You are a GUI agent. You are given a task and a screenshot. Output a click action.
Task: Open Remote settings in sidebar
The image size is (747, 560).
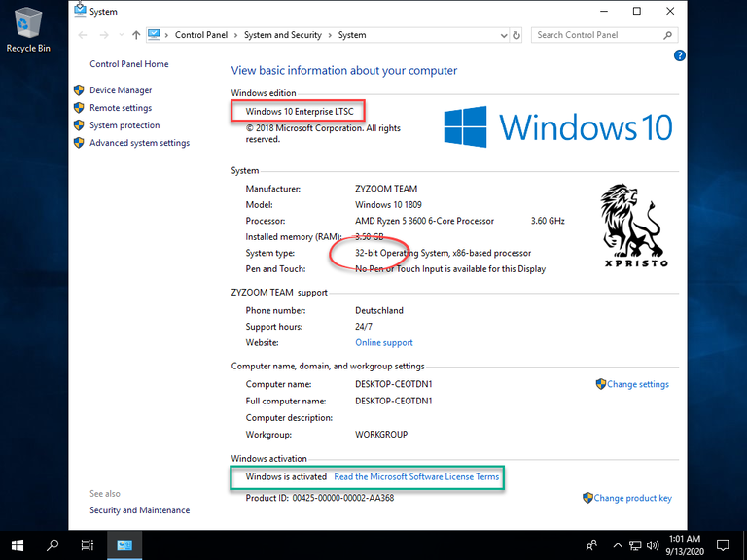tap(121, 108)
